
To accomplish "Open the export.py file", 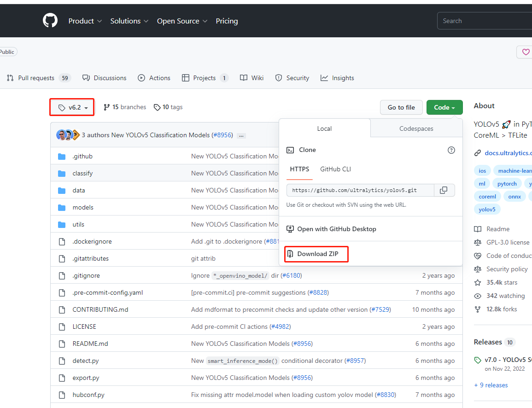I will [x=86, y=378].
